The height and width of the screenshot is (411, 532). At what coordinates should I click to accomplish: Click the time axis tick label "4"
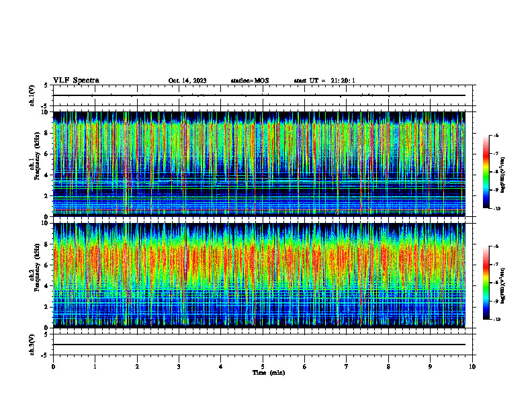(x=221, y=367)
